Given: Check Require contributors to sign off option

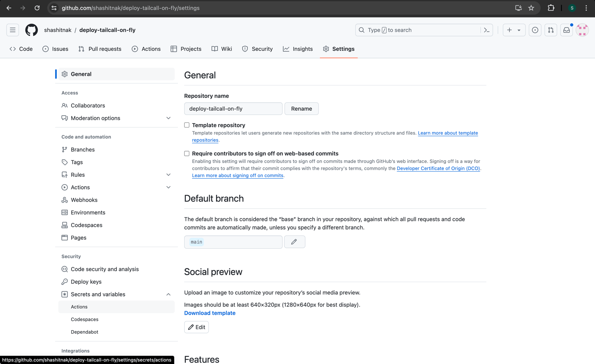Looking at the screenshot, I should click(x=187, y=153).
